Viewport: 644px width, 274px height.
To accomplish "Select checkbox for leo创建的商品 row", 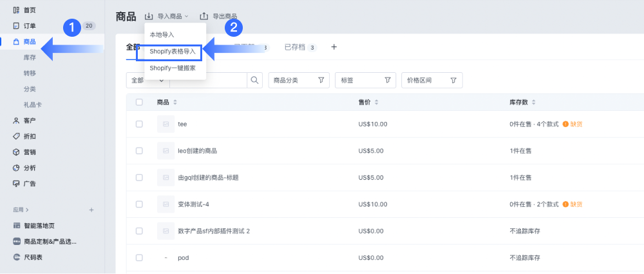I will coord(139,151).
